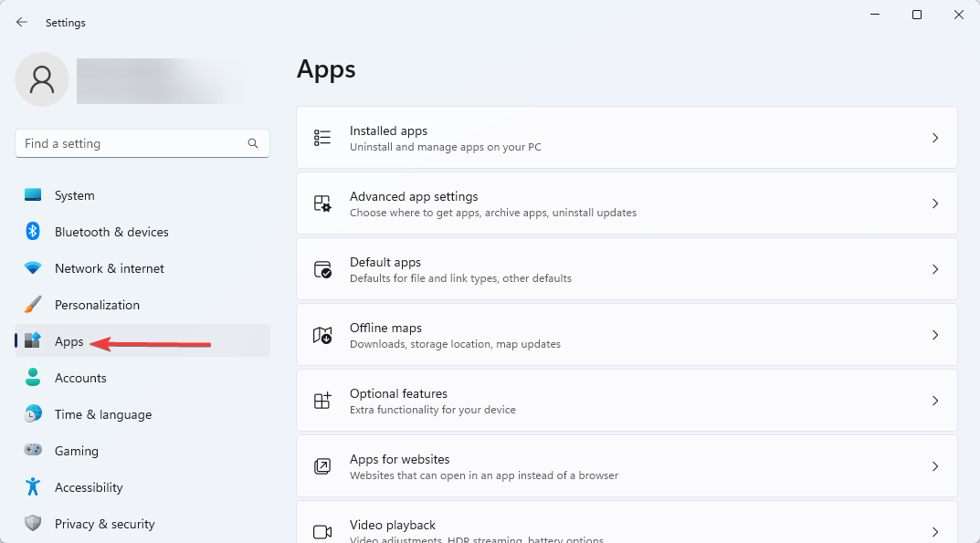Viewport: 980px width, 543px height.
Task: Open the Apps for websites chevron
Action: click(x=935, y=466)
